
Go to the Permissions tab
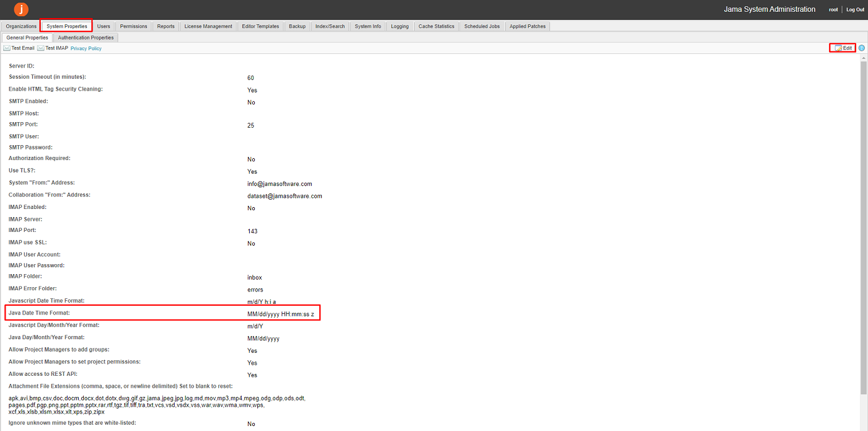click(x=133, y=26)
